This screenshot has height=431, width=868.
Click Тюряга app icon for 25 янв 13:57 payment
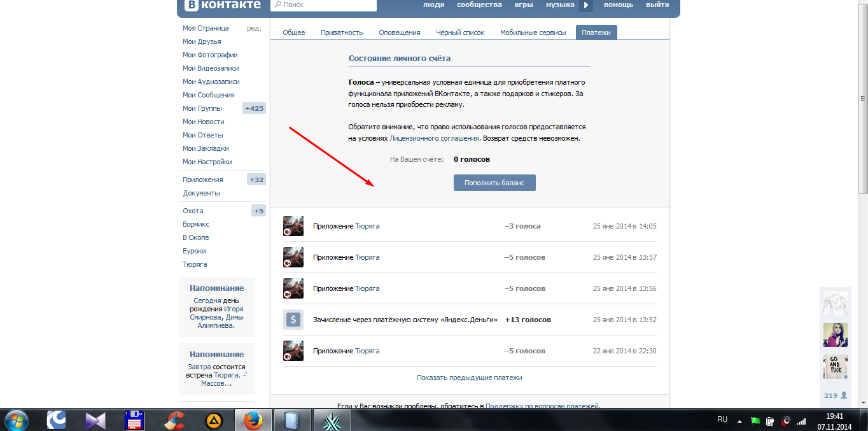293,257
